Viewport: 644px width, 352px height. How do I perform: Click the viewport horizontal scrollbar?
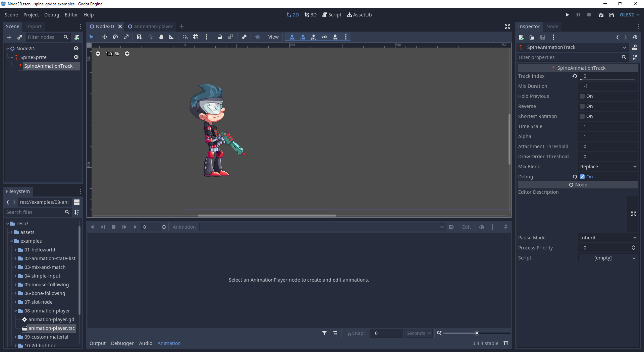pos(267,216)
